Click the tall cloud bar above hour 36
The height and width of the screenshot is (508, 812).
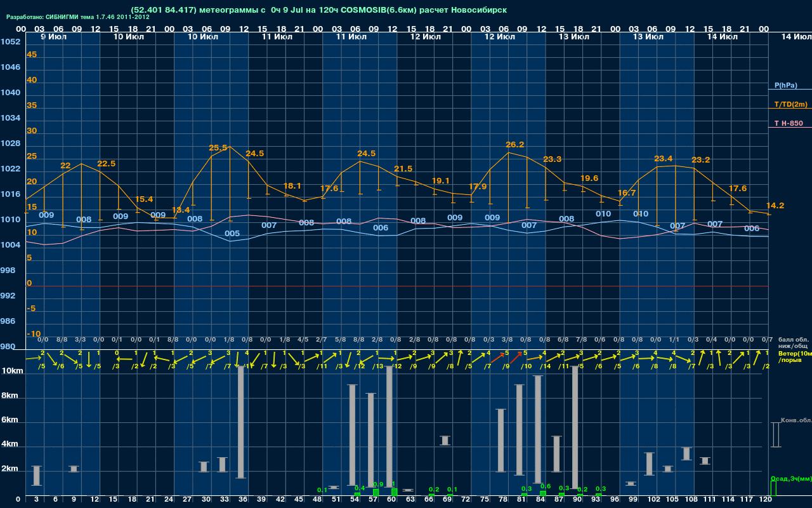pyautogui.click(x=241, y=422)
